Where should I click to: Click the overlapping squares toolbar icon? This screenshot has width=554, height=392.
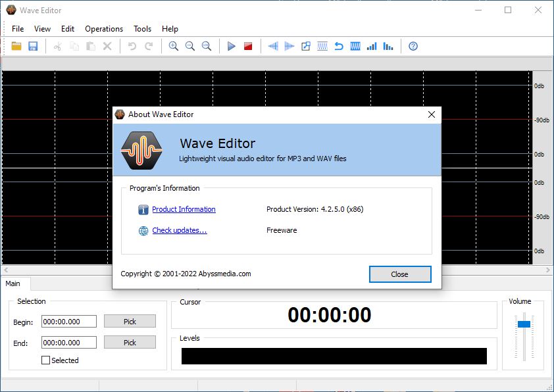(306, 46)
